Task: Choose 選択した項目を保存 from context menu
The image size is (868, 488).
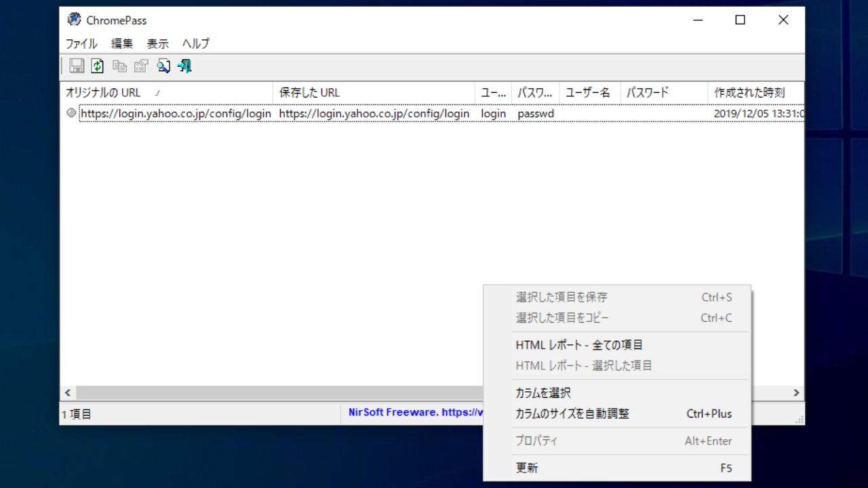Action: (617, 297)
